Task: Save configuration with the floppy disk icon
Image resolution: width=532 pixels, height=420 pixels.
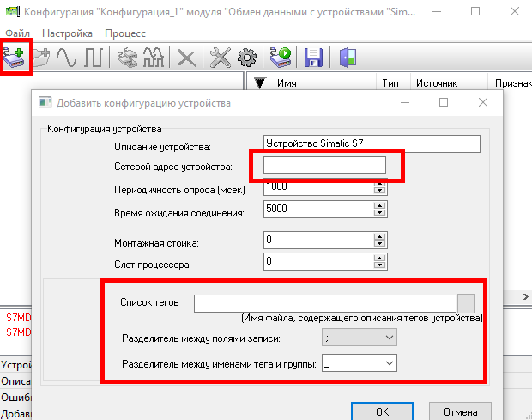Action: point(313,58)
